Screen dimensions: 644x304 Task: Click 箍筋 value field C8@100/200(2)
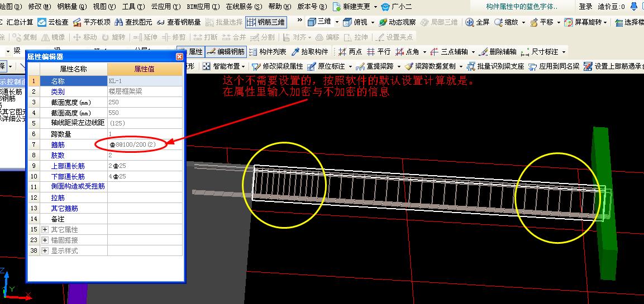(145, 145)
